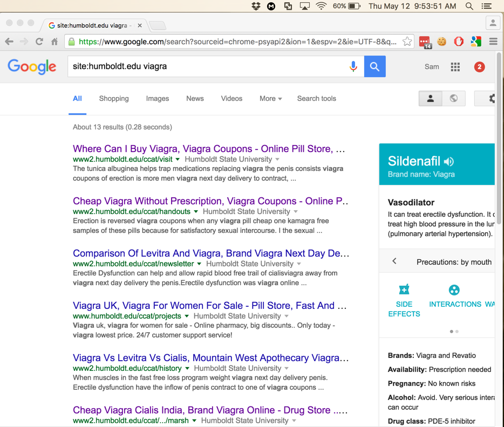This screenshot has width=504, height=427.
Task: Switch to the Shopping tab
Action: [114, 99]
